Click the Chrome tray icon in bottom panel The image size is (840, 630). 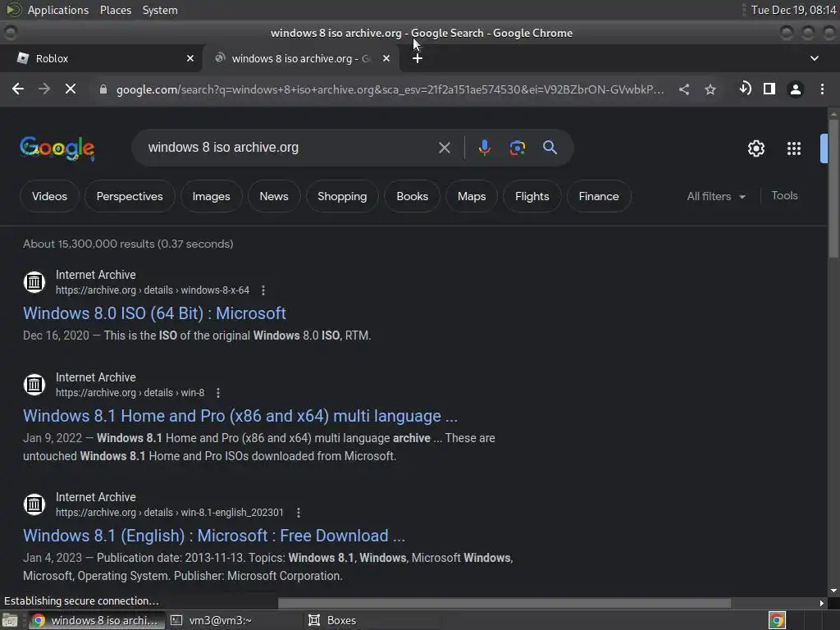click(x=777, y=620)
